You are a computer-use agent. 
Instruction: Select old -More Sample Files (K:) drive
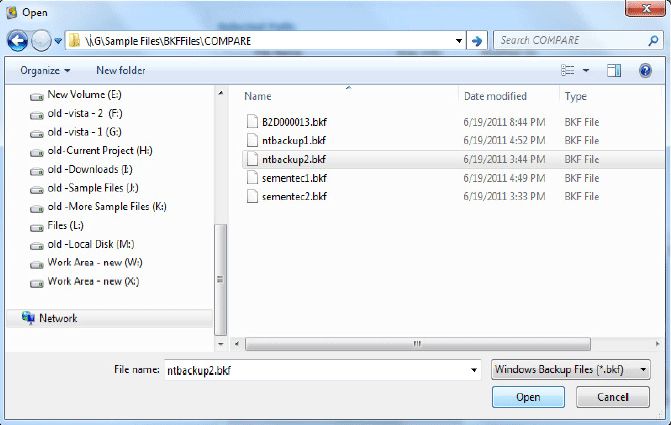[107, 207]
